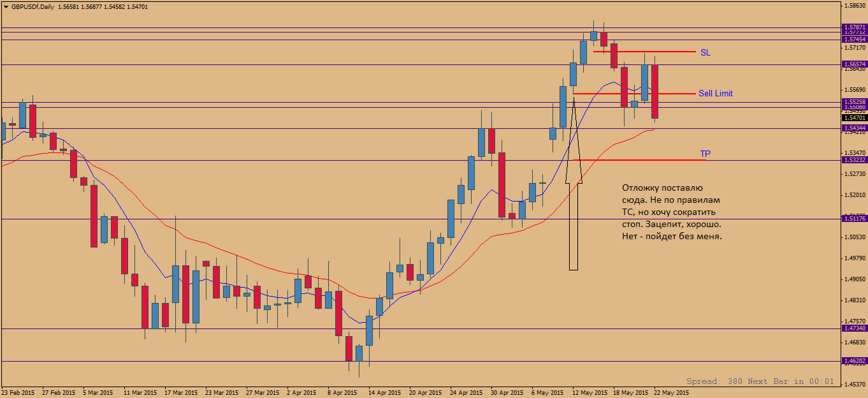Click the 1.49790 price axis value

coord(854,258)
